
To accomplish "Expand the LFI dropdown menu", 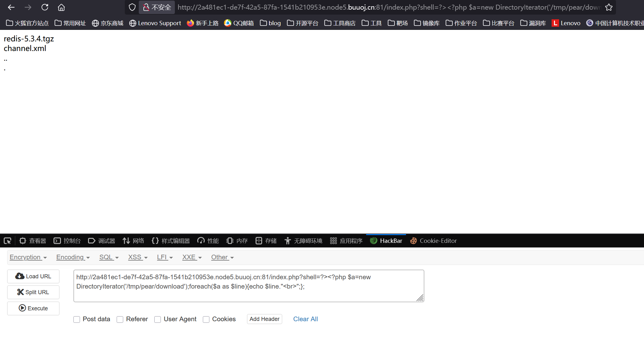I will pyautogui.click(x=165, y=257).
